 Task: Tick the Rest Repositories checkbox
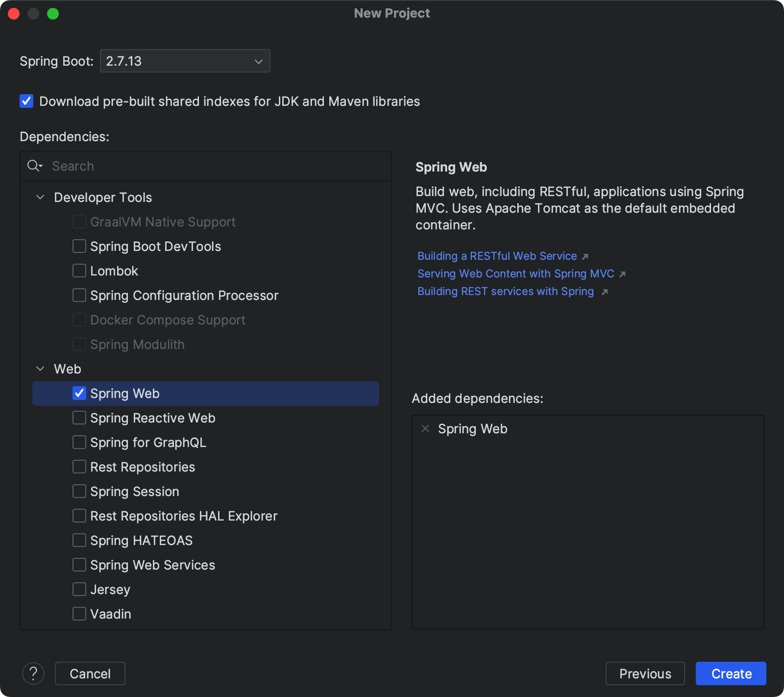click(x=79, y=467)
